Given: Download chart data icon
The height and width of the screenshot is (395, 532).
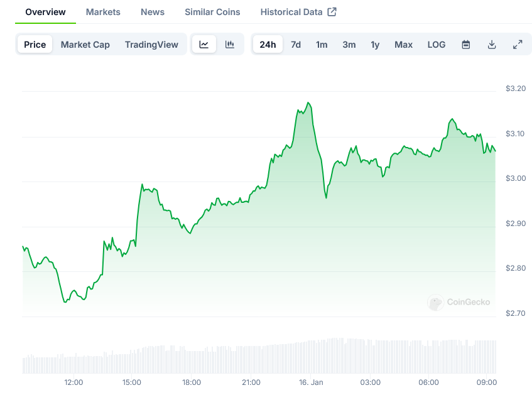Looking at the screenshot, I should click(492, 45).
